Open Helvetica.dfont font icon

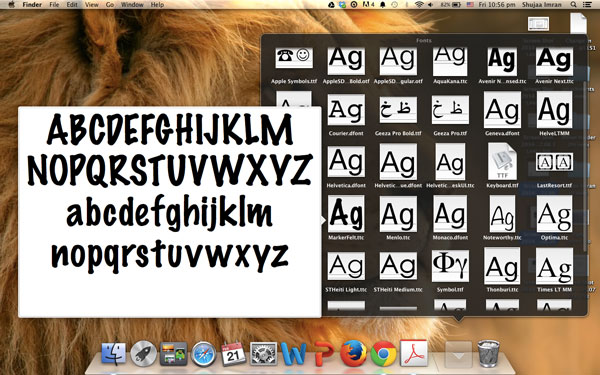tap(346, 161)
